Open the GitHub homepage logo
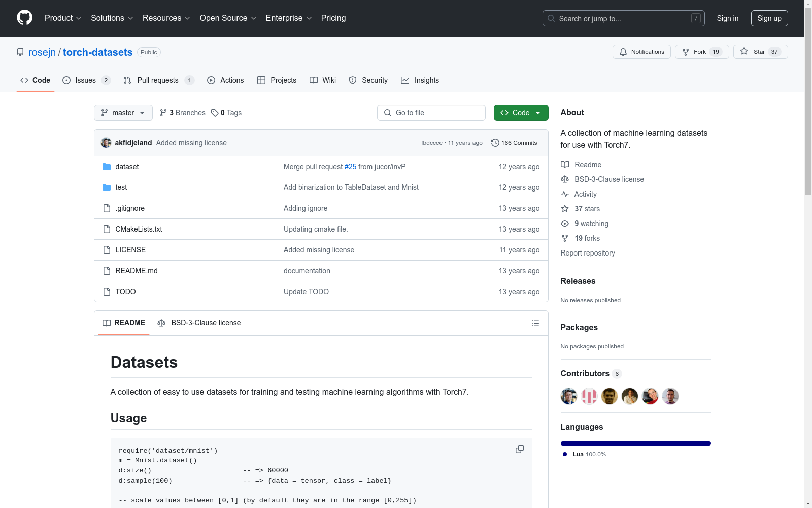Image resolution: width=812 pixels, height=508 pixels. click(24, 18)
